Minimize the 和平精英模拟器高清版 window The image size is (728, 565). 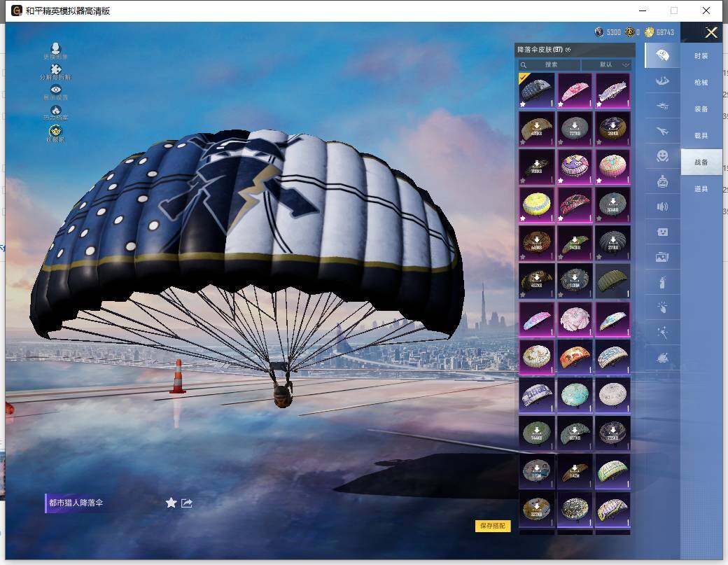(643, 11)
